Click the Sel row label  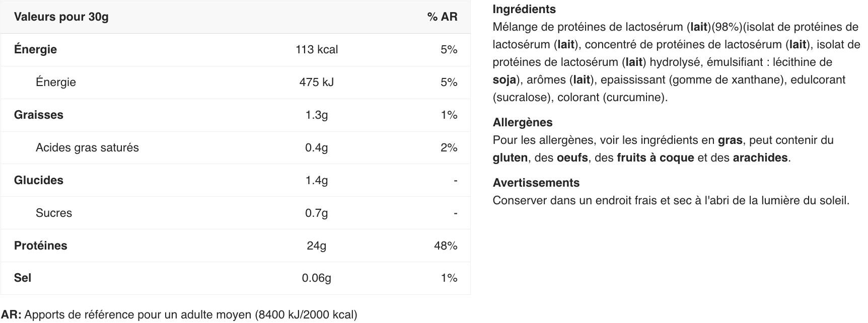click(23, 278)
